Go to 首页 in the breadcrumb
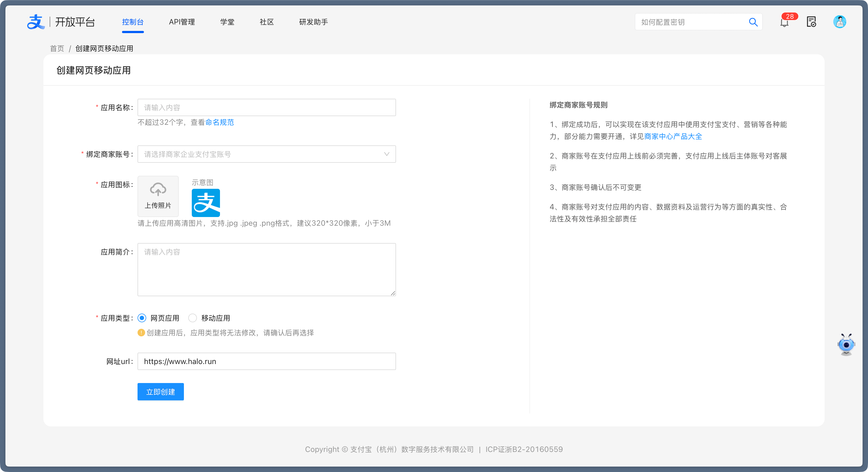The image size is (868, 472). click(57, 49)
